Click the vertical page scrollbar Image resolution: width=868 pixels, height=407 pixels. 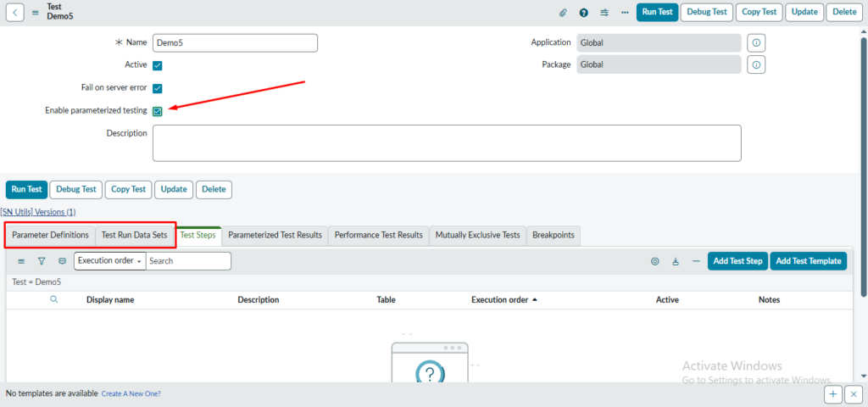[x=863, y=170]
